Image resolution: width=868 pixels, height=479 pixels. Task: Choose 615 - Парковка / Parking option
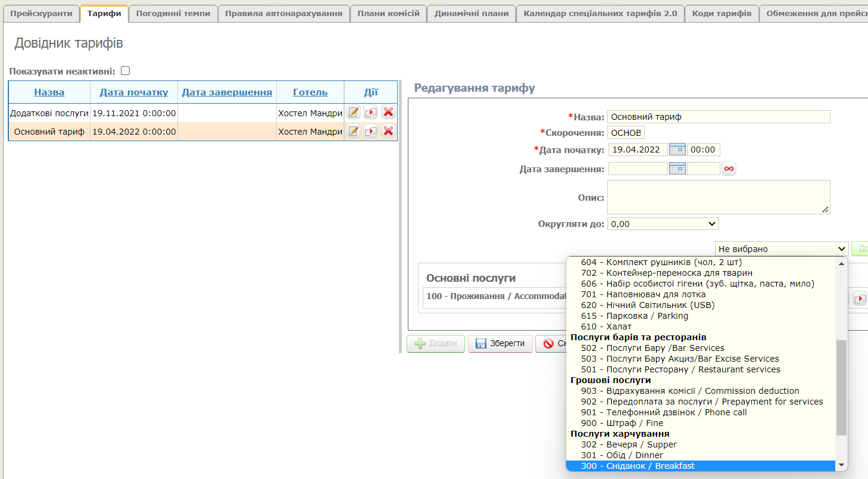point(635,316)
